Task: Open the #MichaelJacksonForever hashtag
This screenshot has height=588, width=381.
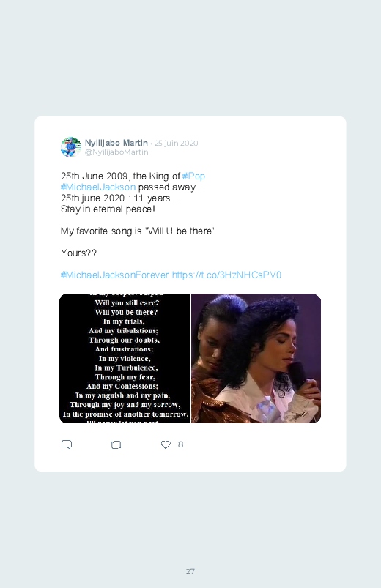Action: pyautogui.click(x=115, y=275)
